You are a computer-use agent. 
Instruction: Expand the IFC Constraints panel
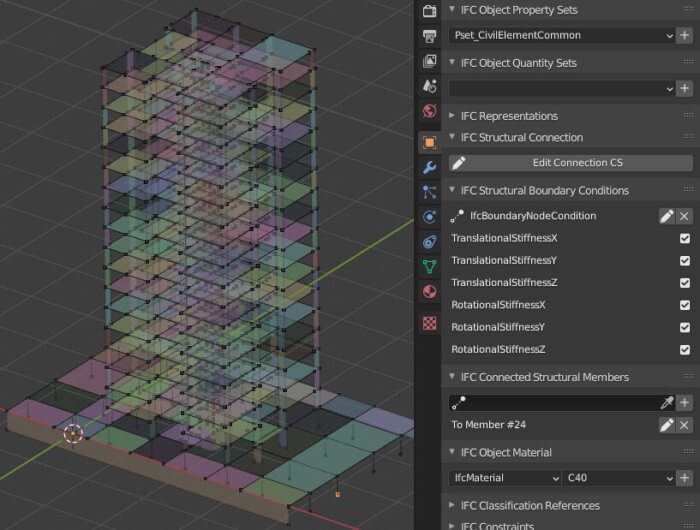pyautogui.click(x=452, y=526)
